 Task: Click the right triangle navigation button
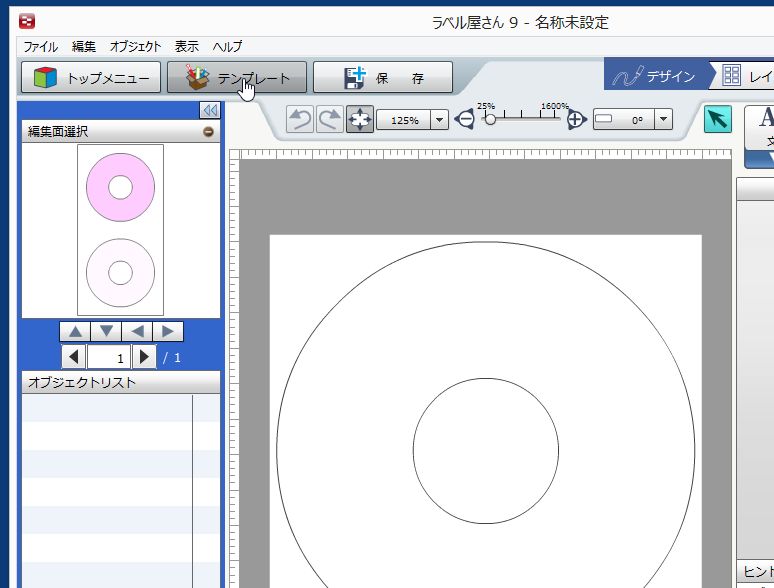click(168, 331)
